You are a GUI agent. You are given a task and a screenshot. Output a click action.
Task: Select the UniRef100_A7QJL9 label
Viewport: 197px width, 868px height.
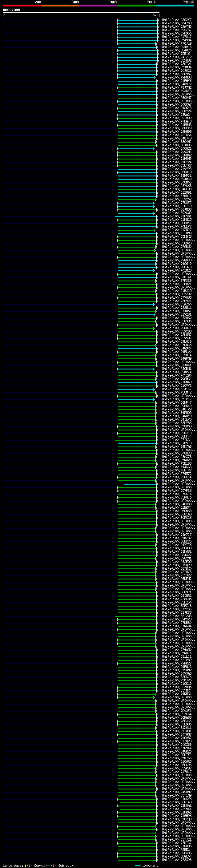pos(176,43)
